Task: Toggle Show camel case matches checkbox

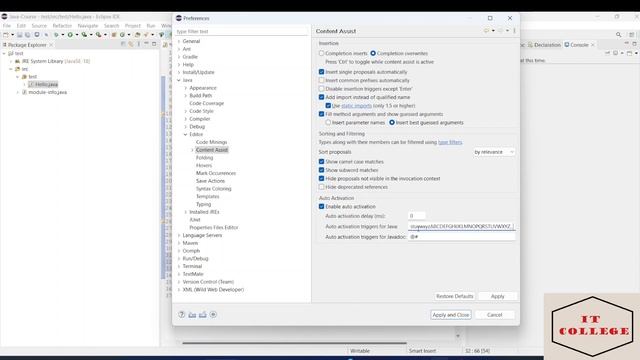Action: [x=322, y=162]
